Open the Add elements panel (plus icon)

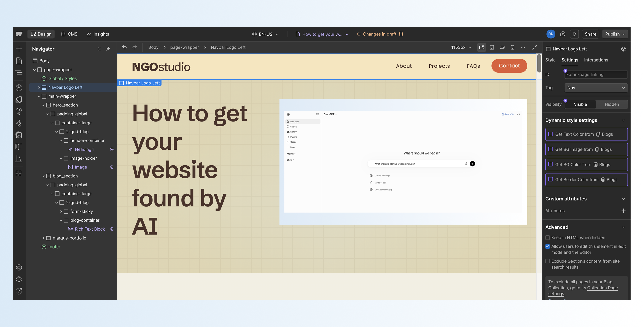pyautogui.click(x=19, y=49)
